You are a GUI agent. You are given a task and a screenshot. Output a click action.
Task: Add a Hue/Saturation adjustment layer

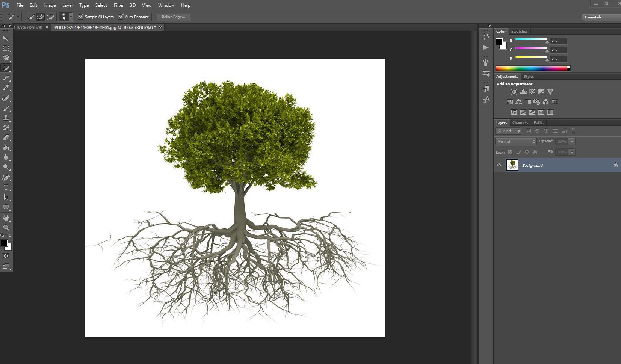tap(510, 102)
